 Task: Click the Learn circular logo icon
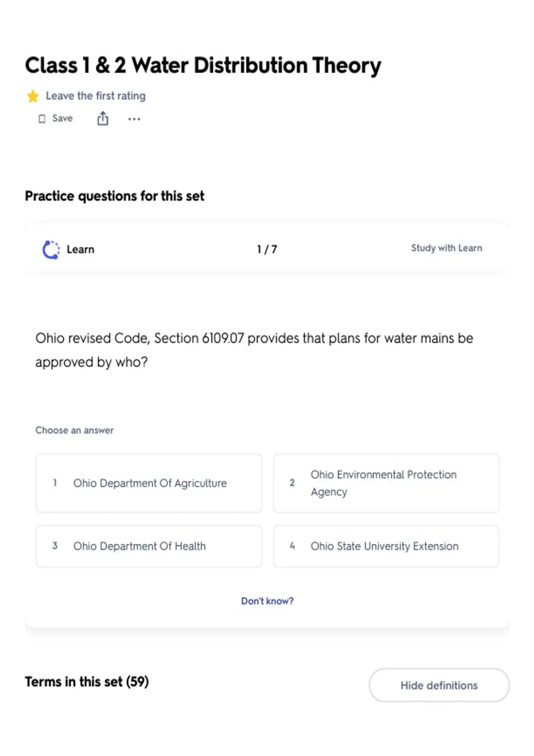[51, 249]
